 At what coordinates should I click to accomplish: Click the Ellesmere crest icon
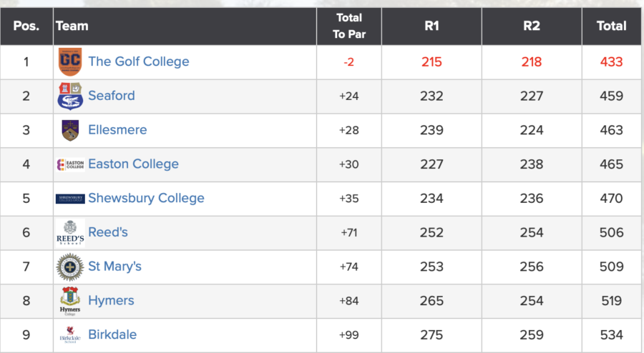tap(70, 130)
